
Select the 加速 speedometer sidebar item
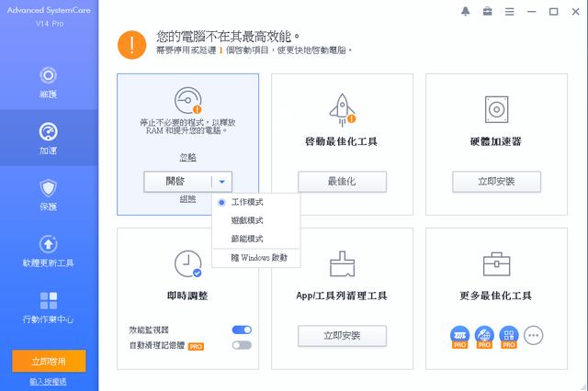tap(49, 139)
